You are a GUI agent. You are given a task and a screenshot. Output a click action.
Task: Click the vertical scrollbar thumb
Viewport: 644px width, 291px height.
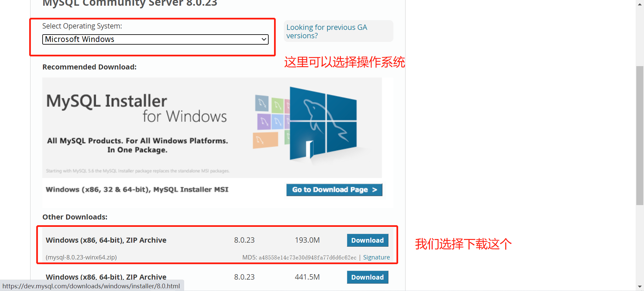pos(640,136)
